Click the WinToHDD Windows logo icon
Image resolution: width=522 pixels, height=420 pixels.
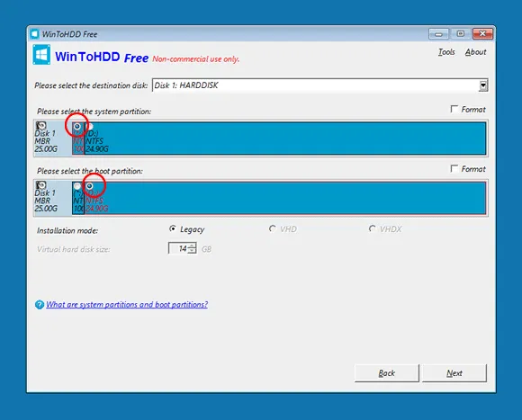click(41, 55)
